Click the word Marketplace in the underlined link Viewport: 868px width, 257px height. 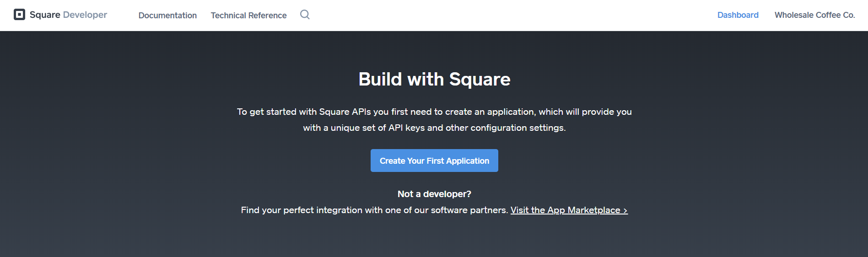[x=594, y=210]
